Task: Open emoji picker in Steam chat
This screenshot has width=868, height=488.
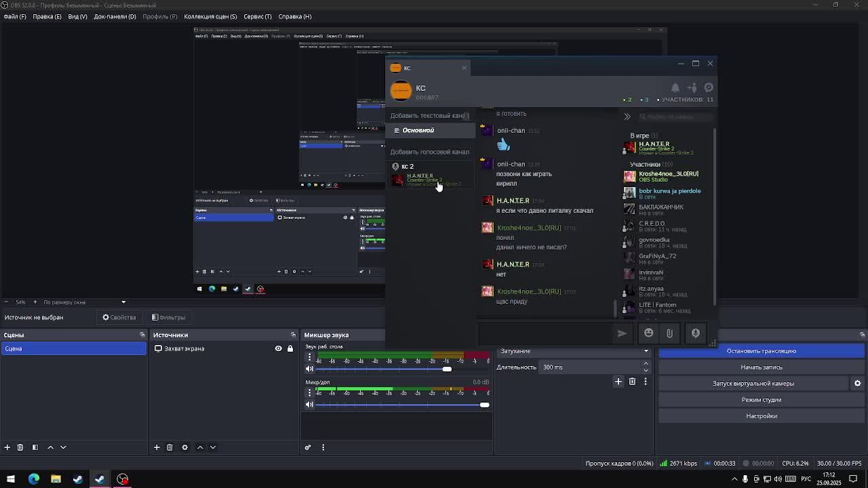Action: (x=649, y=333)
